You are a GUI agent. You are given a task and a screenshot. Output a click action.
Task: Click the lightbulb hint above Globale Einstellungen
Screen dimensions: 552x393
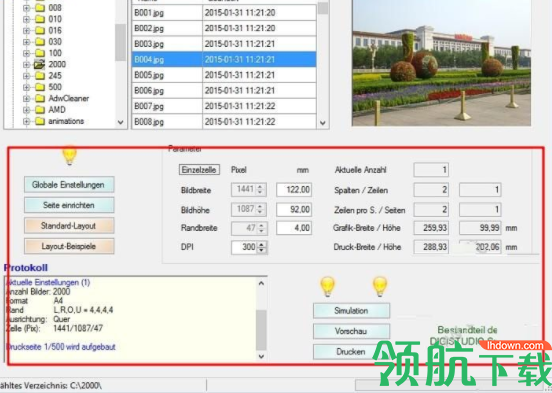click(69, 155)
